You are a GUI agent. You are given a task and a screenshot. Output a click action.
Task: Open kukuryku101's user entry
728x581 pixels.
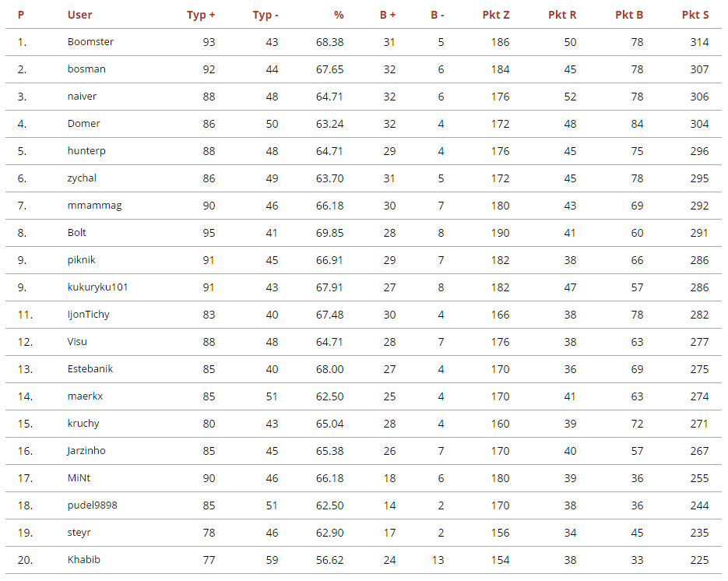point(97,287)
